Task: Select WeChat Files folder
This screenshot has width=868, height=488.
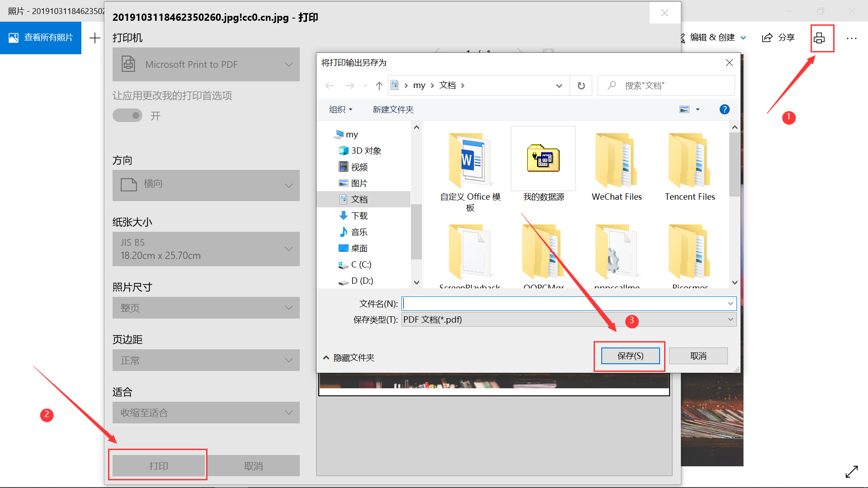Action: 617,165
